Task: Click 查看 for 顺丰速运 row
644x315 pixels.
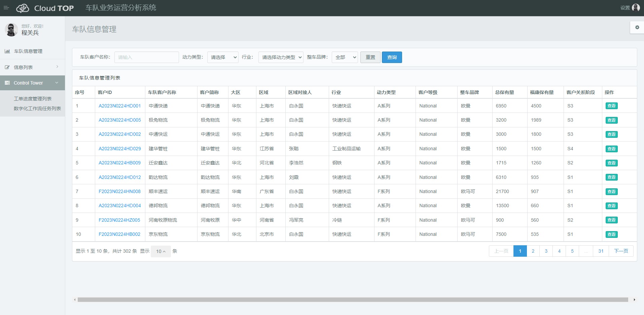Action: [611, 192]
